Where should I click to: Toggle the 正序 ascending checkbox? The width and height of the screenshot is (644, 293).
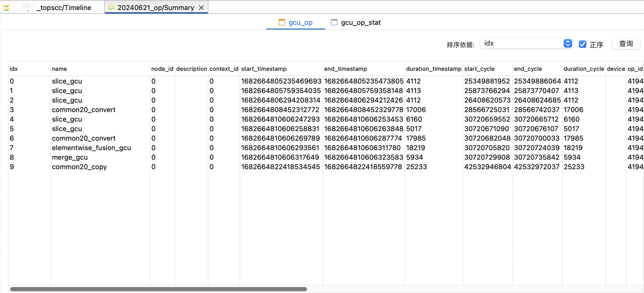[583, 44]
